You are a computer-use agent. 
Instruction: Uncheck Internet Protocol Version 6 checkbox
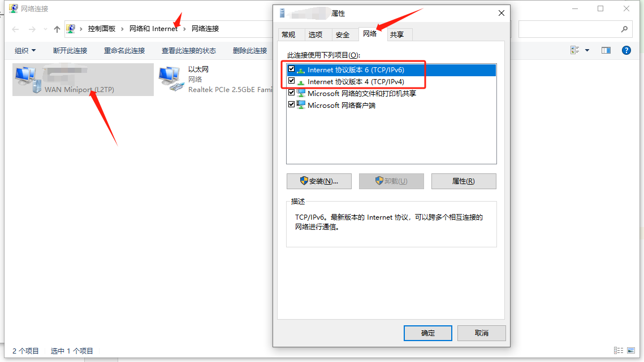pyautogui.click(x=292, y=69)
